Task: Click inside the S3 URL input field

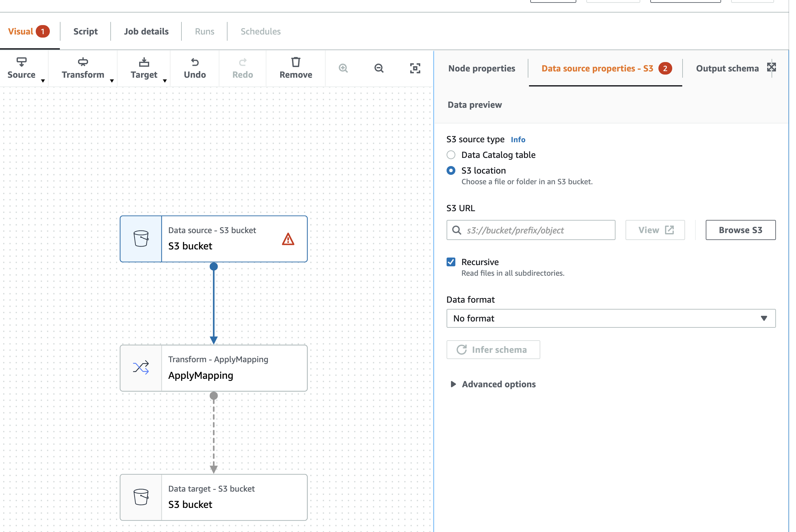Action: [x=530, y=230]
